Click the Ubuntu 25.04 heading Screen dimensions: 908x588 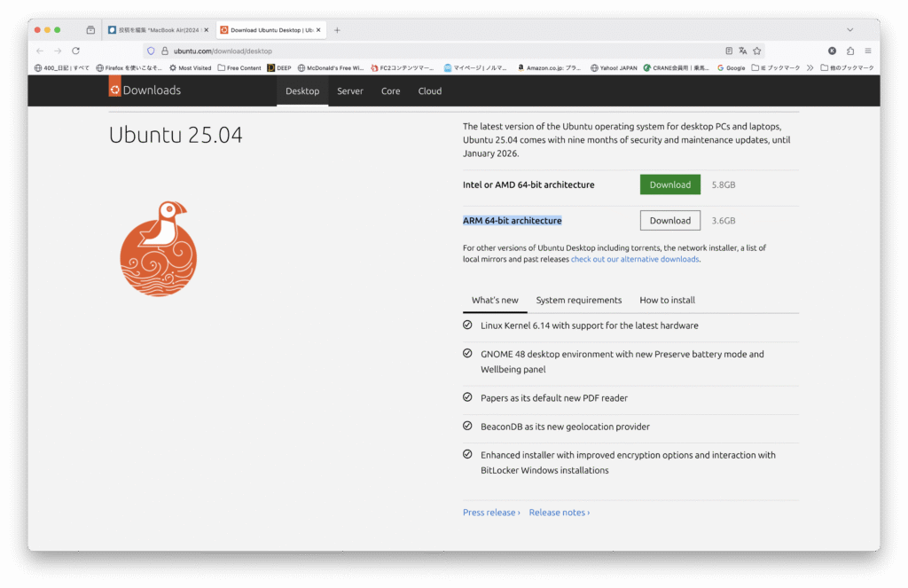click(176, 135)
